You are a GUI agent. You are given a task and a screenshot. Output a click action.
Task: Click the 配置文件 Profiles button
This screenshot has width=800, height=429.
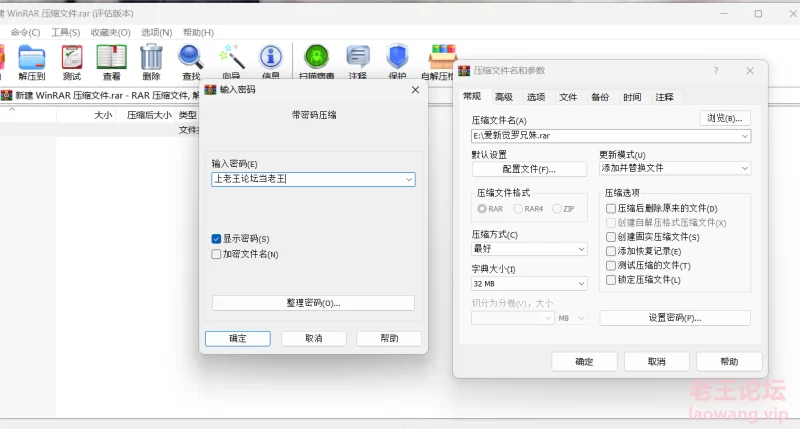point(529,169)
